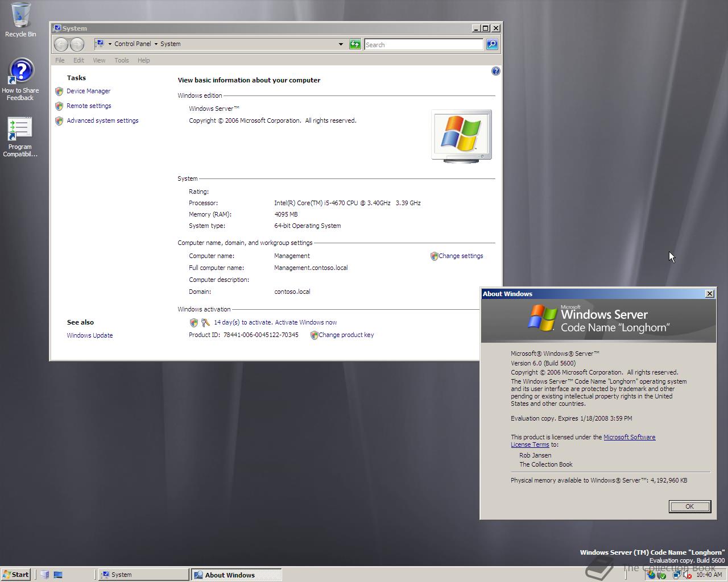Click the muted volume tray icon
Viewport: 728px width, 582px height.
(687, 575)
